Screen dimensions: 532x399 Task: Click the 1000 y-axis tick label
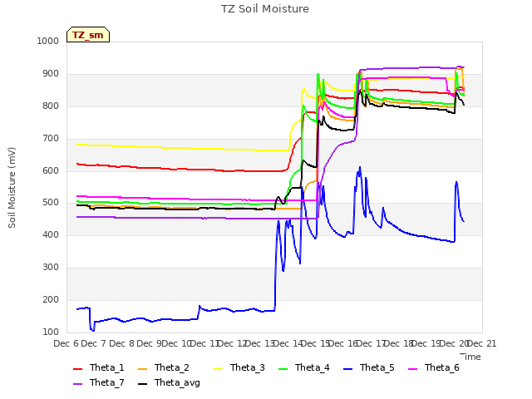pos(48,41)
